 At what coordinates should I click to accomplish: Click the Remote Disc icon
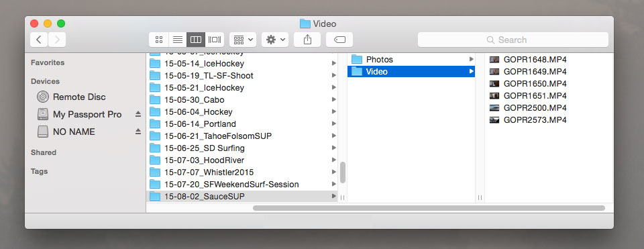click(43, 97)
